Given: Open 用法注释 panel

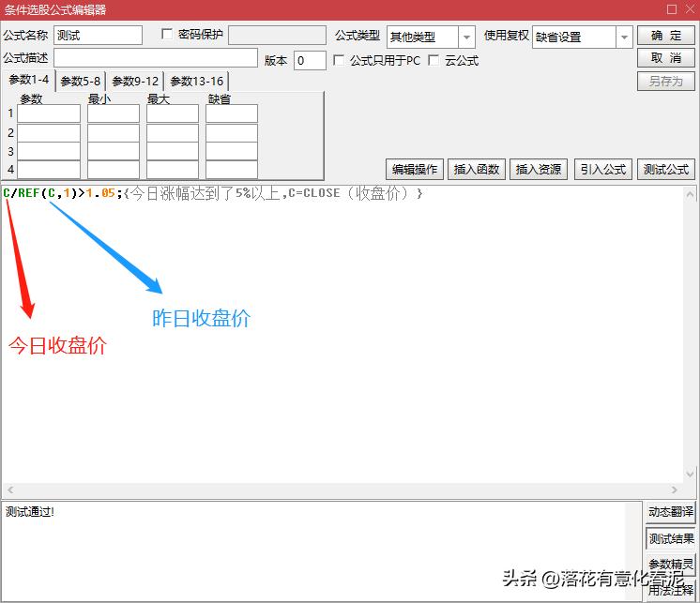Looking at the screenshot, I should coord(671,590).
